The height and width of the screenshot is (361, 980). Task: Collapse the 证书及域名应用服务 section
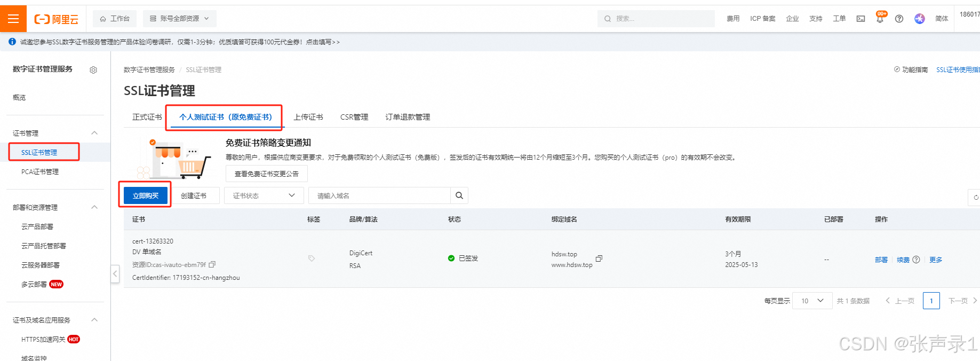94,320
